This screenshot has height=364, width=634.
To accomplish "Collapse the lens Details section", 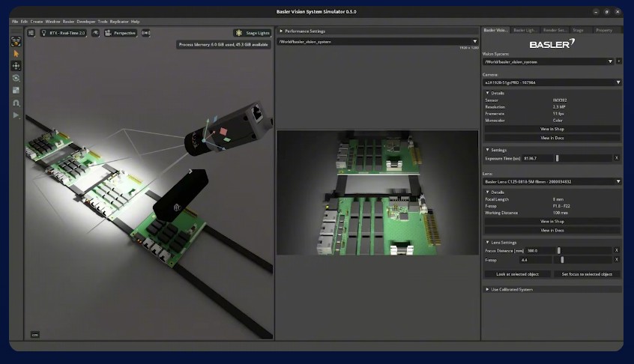I will click(x=552, y=192).
